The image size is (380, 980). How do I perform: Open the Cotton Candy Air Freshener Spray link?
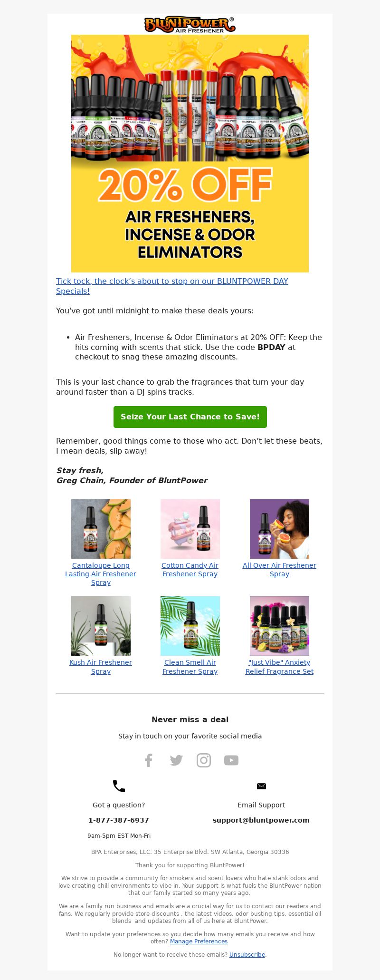(x=190, y=570)
